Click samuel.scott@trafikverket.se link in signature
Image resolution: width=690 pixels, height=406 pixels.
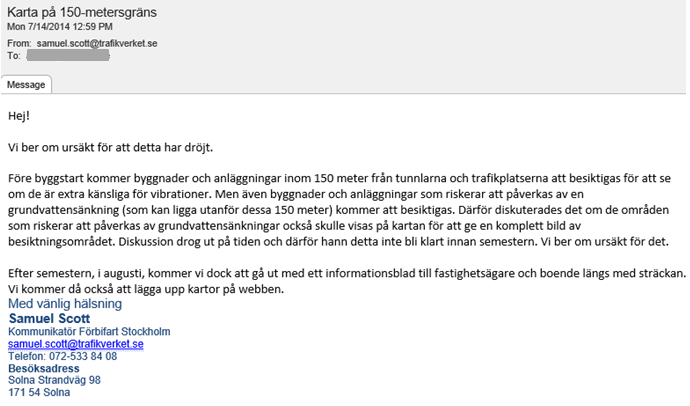tap(76, 344)
